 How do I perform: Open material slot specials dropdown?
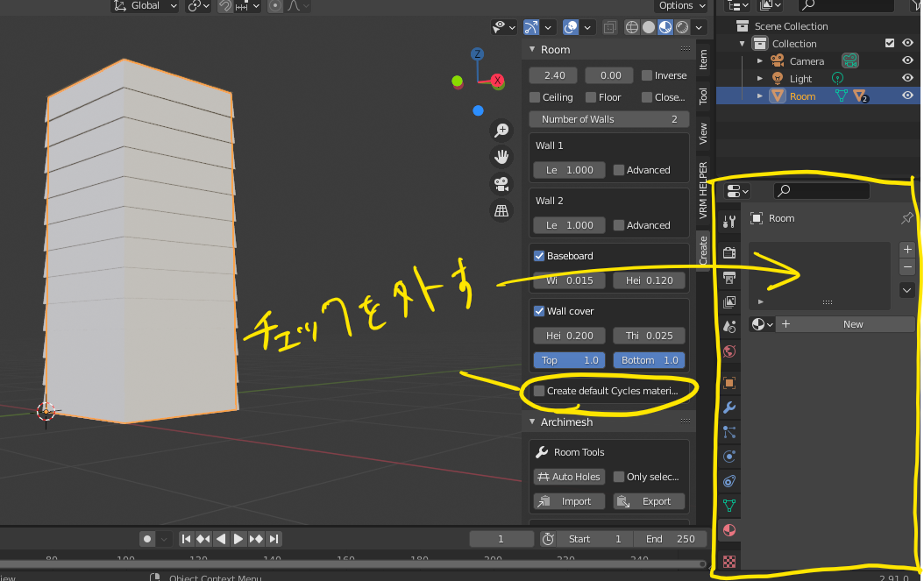pos(907,290)
